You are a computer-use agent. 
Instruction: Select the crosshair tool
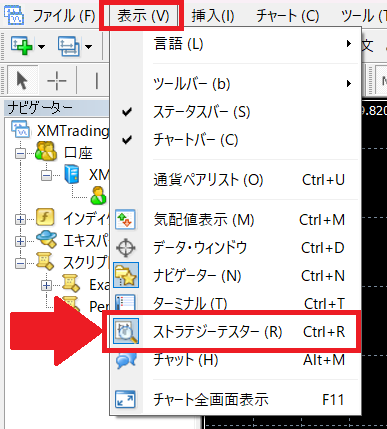(x=57, y=81)
